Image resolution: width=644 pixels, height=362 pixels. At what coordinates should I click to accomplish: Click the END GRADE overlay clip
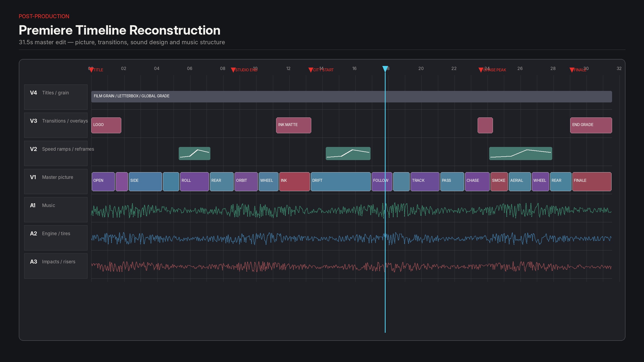pyautogui.click(x=591, y=125)
